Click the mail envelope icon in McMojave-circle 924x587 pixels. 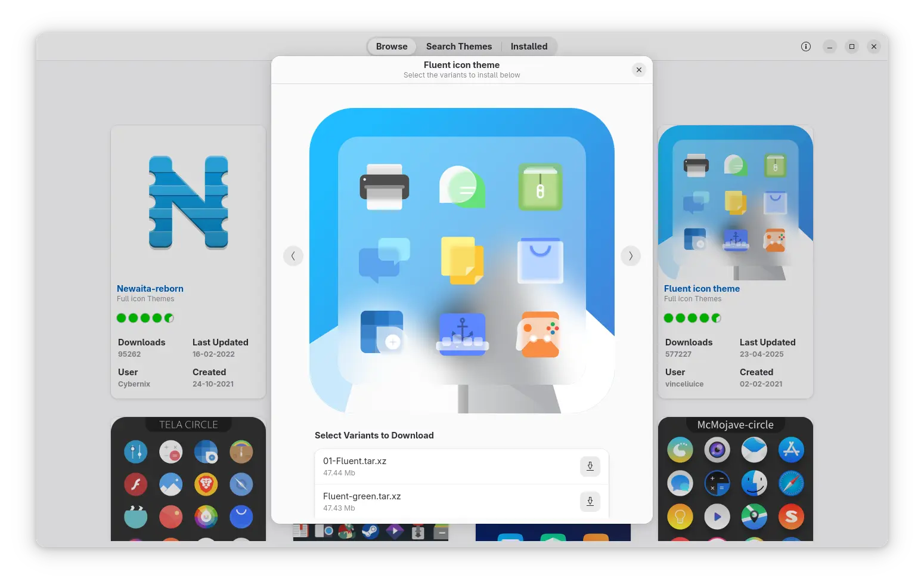[x=754, y=450]
